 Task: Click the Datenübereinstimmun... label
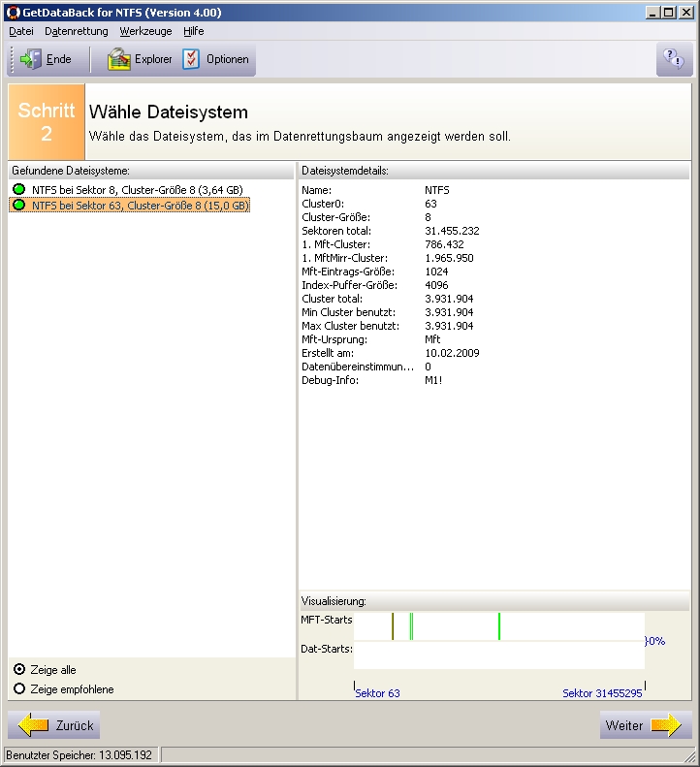(358, 367)
